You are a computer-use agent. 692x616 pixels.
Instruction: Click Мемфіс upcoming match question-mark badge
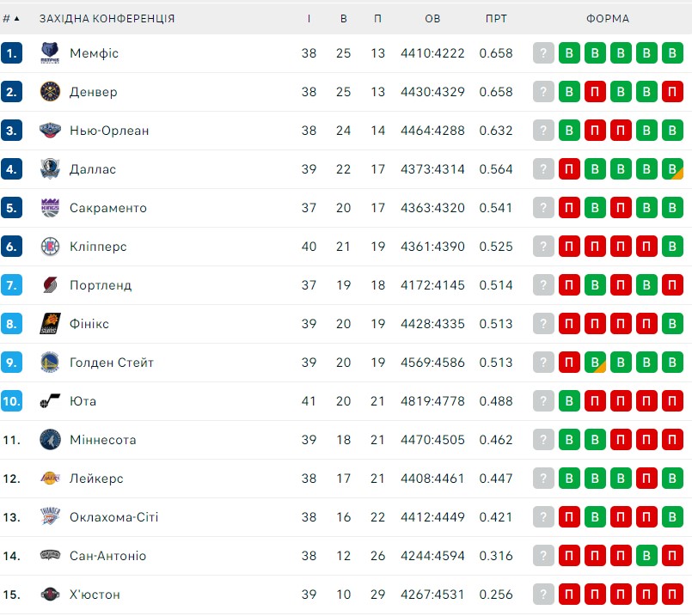pyautogui.click(x=543, y=53)
